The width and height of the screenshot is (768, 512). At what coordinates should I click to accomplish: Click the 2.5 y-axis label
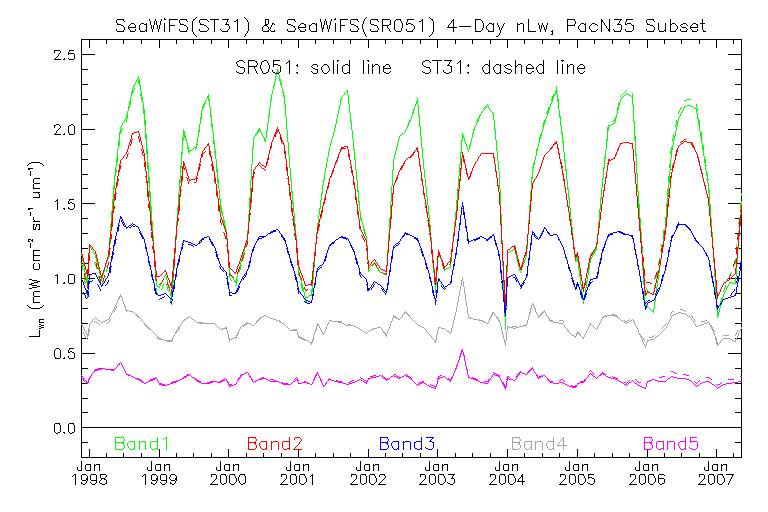pos(65,55)
